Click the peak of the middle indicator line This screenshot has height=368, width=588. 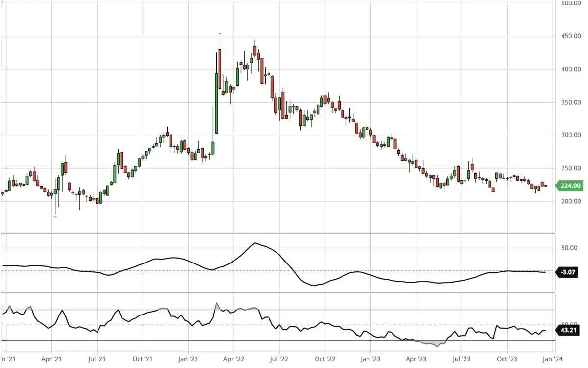click(255, 243)
